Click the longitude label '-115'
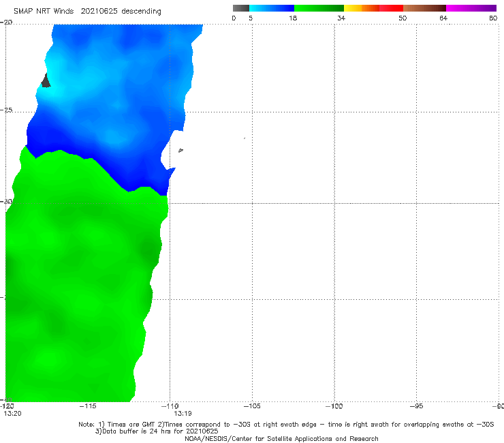Image resolution: width=504 pixels, height=443 pixels. pos(88,406)
